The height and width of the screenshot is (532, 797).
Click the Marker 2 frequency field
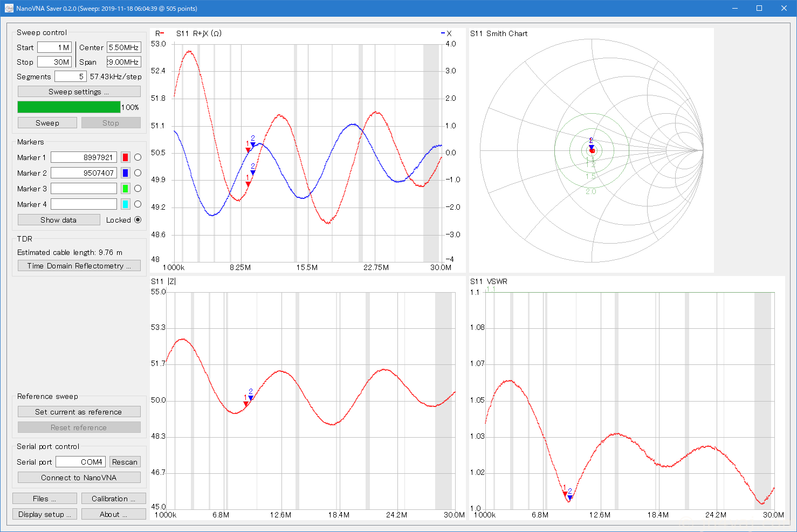pos(84,173)
